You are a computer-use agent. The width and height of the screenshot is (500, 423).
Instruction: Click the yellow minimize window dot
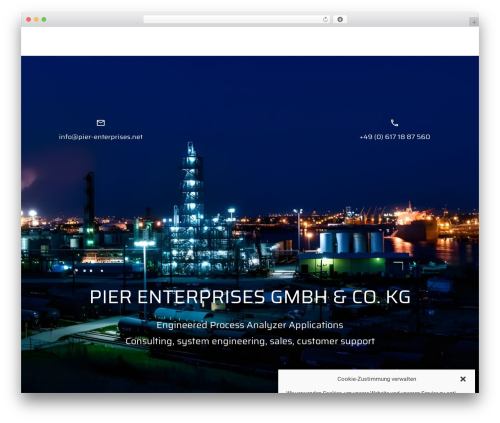coord(36,19)
